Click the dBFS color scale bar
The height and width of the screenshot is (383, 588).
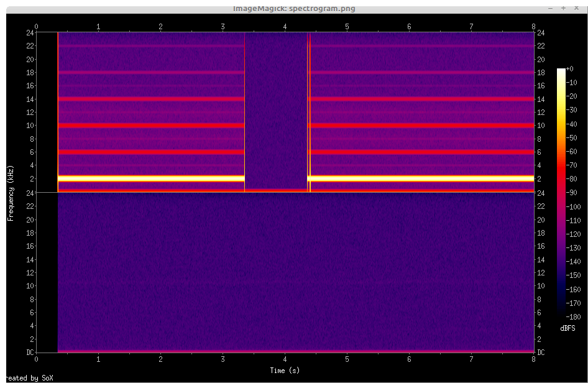point(561,191)
